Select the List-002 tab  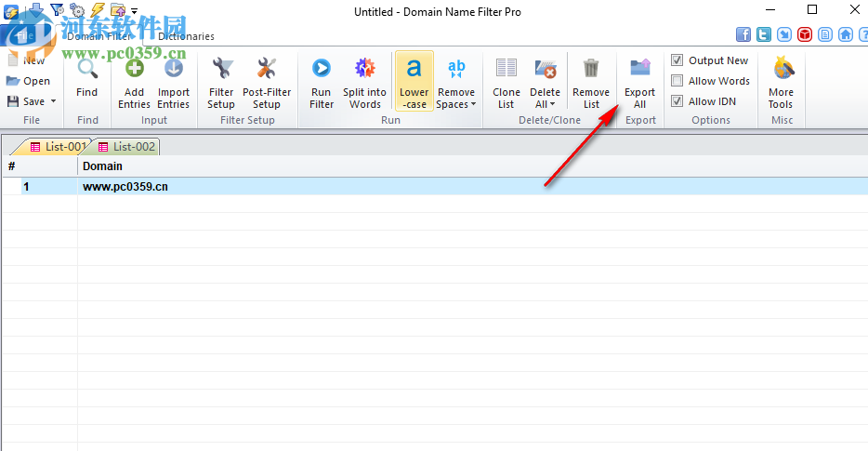tap(126, 147)
